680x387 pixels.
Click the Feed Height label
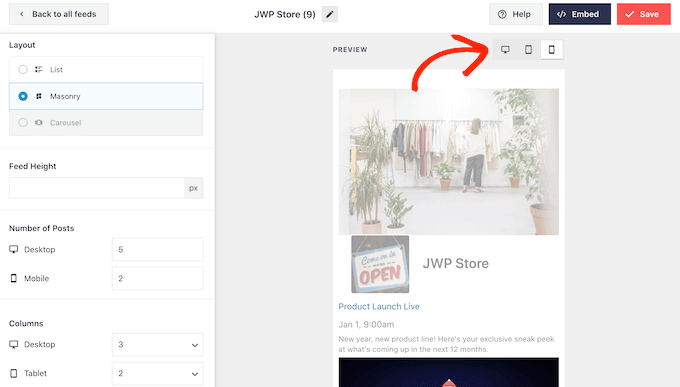(33, 166)
